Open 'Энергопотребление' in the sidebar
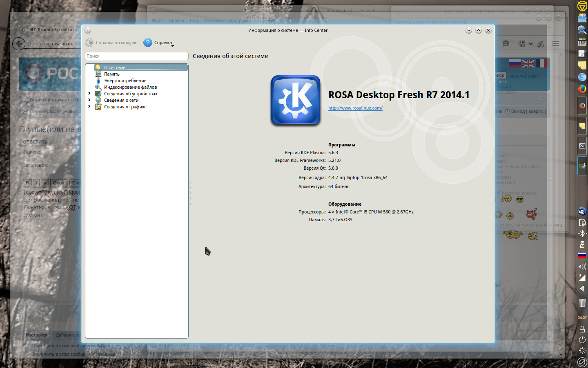 click(x=125, y=81)
